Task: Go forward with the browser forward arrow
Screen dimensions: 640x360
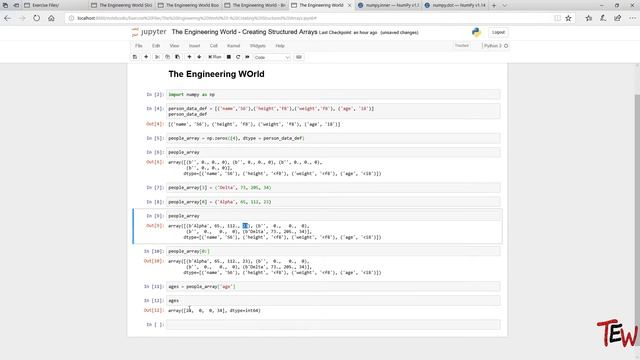Action: click(22, 18)
